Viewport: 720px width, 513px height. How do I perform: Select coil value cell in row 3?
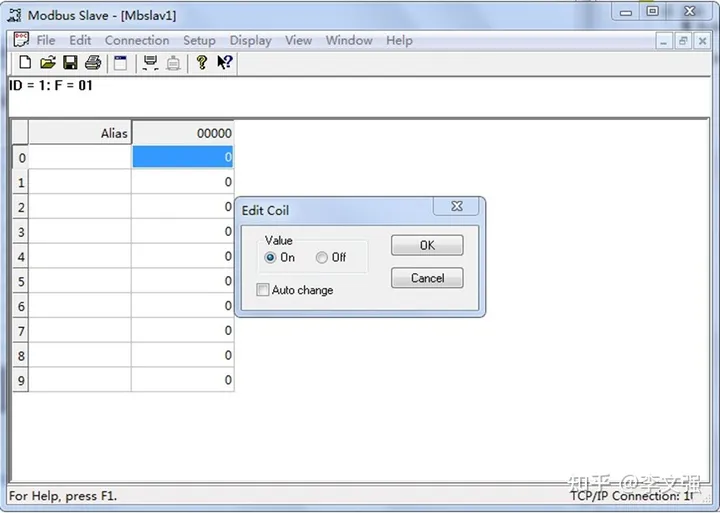[183, 231]
